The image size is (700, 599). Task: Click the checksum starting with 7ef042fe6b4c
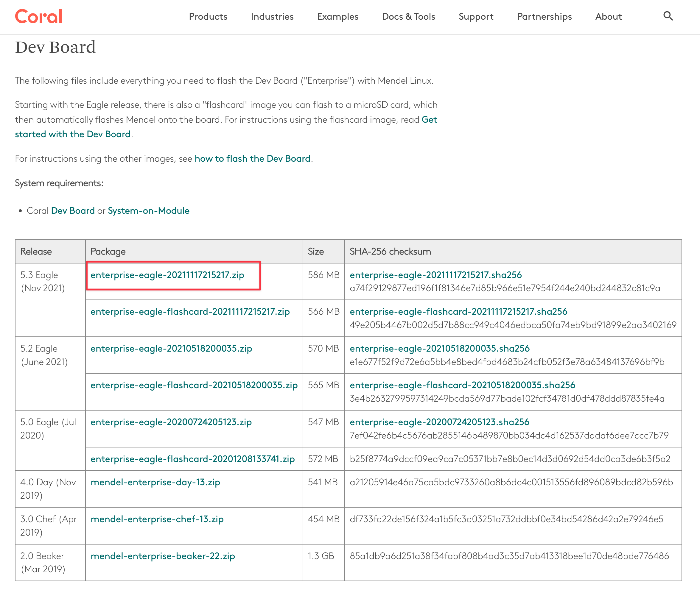point(509,436)
